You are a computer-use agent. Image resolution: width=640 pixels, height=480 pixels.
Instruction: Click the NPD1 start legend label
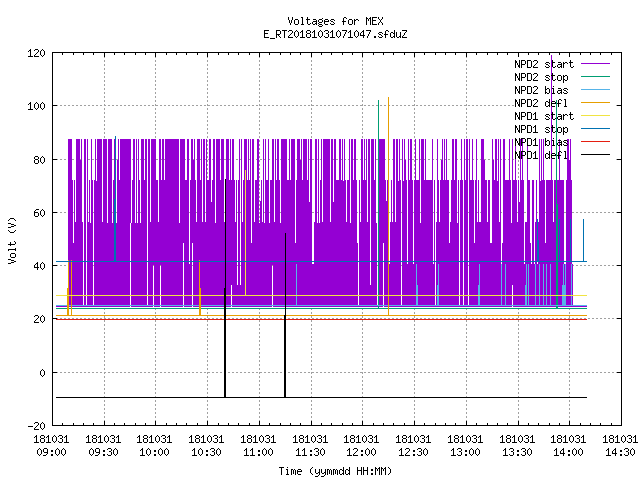(x=544, y=116)
